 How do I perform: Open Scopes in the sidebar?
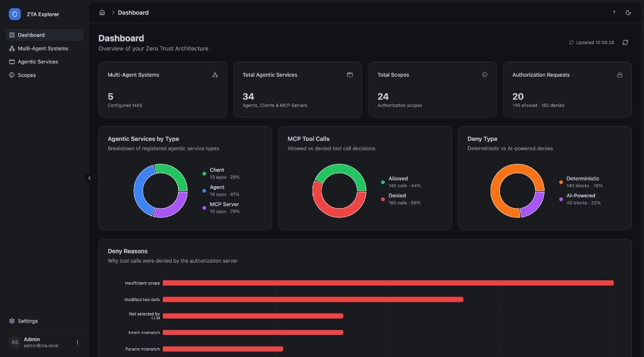coord(45,75)
